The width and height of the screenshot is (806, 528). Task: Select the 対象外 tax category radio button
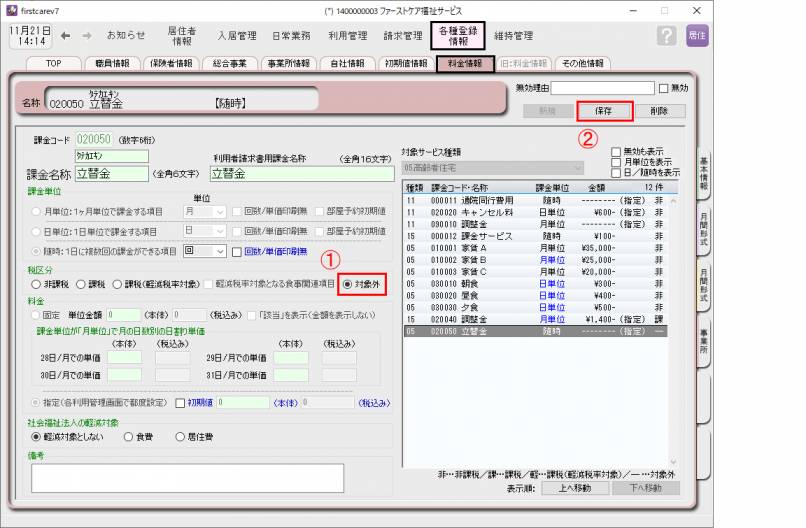tap(348, 284)
